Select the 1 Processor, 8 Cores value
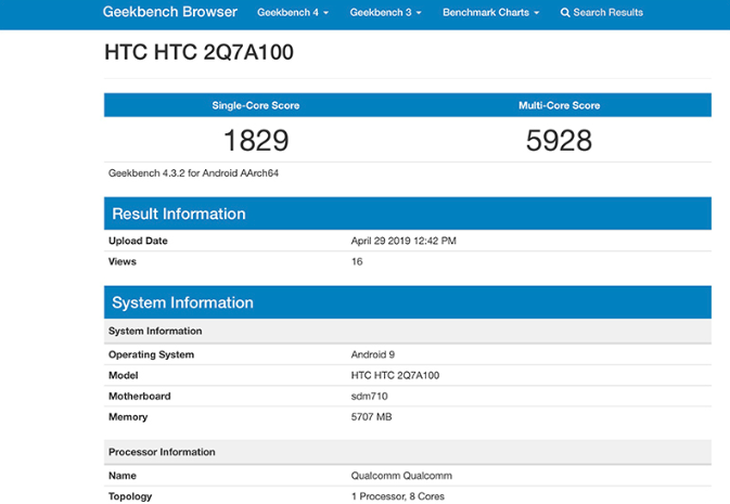The image size is (730, 504). [398, 497]
